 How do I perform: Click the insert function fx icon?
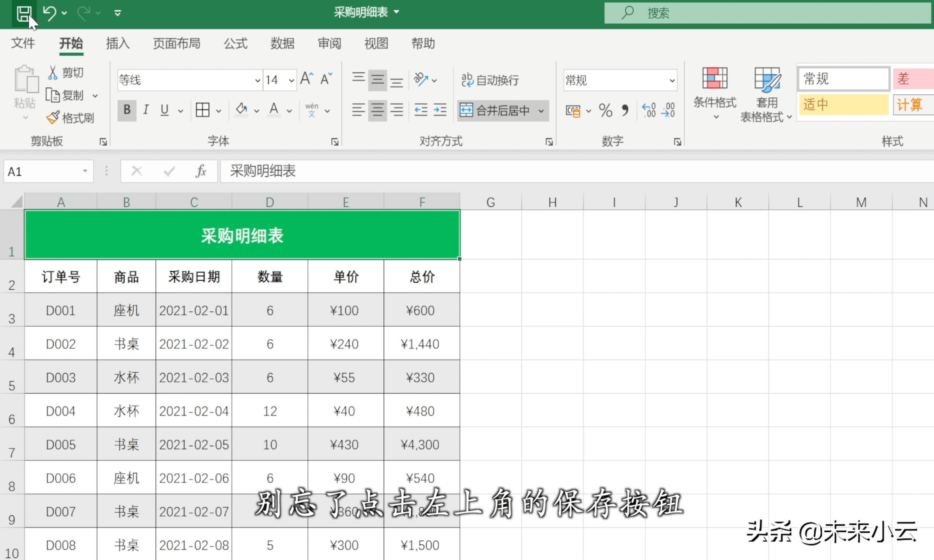[201, 171]
